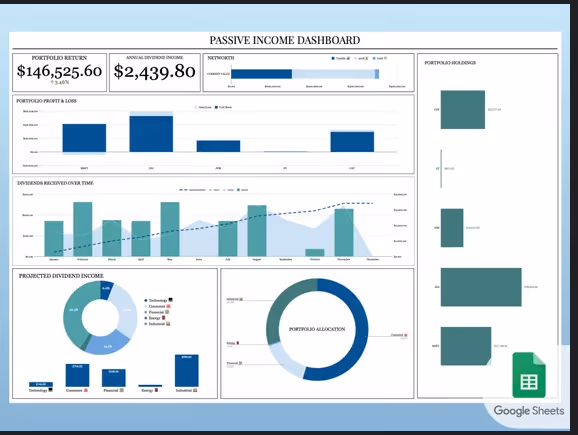Click the 3.46% return percentage
The width and height of the screenshot is (578, 435).
pyautogui.click(x=60, y=82)
